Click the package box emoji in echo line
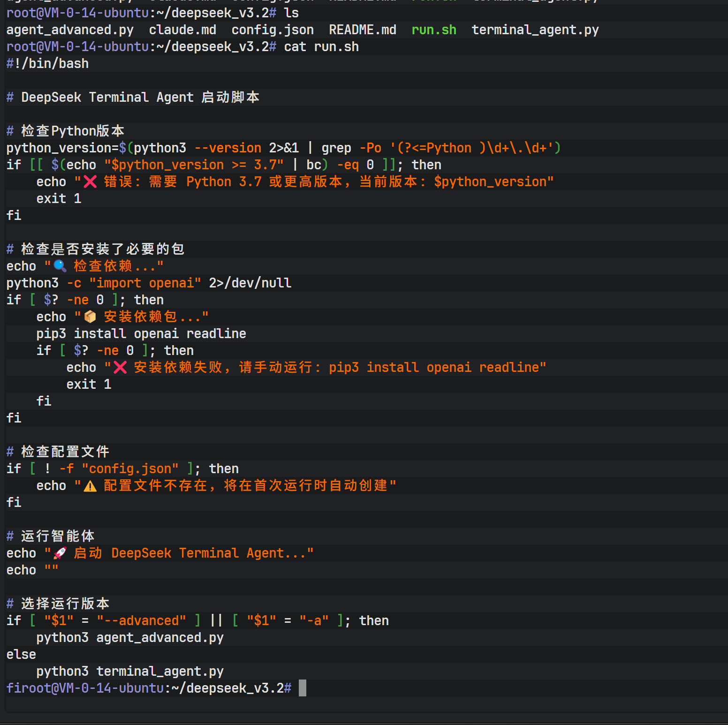Image resolution: width=728 pixels, height=725 pixels. 90,317
